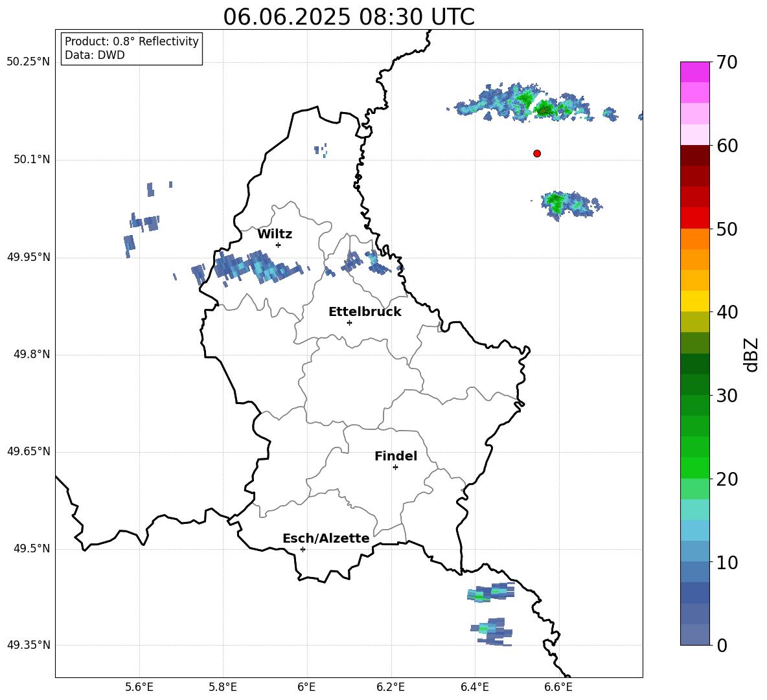Click the 6°E longitude label

306,687
